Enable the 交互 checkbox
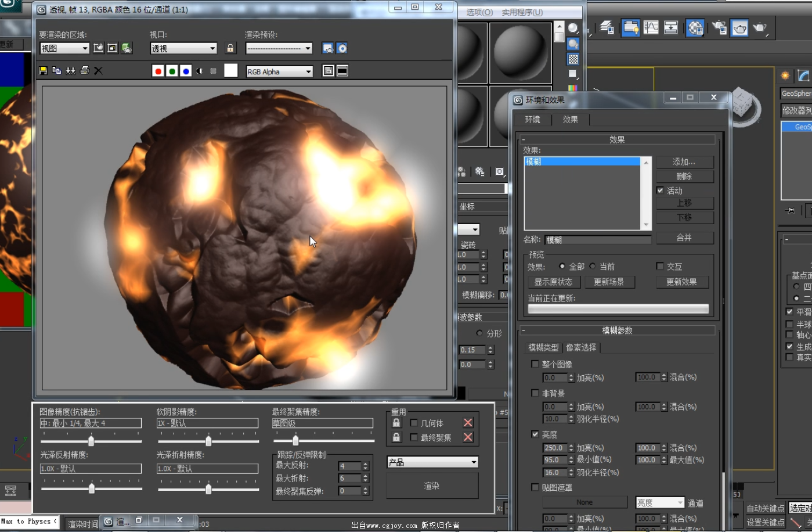The height and width of the screenshot is (532, 812). point(660,266)
